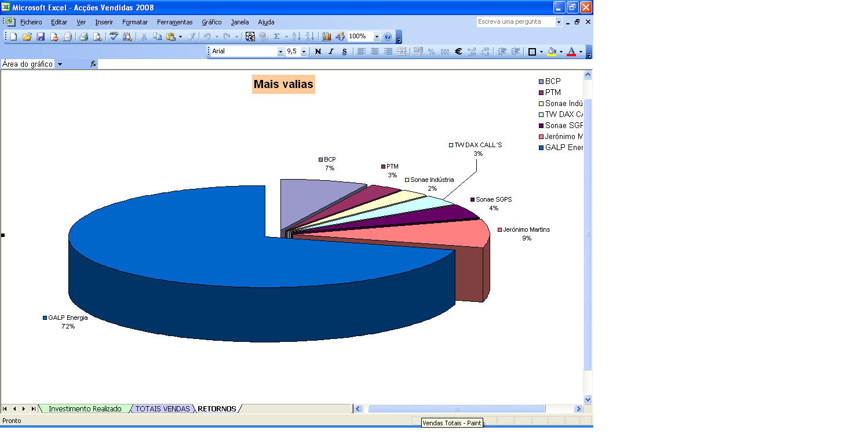
Task: Open the Editar menu
Action: click(59, 22)
